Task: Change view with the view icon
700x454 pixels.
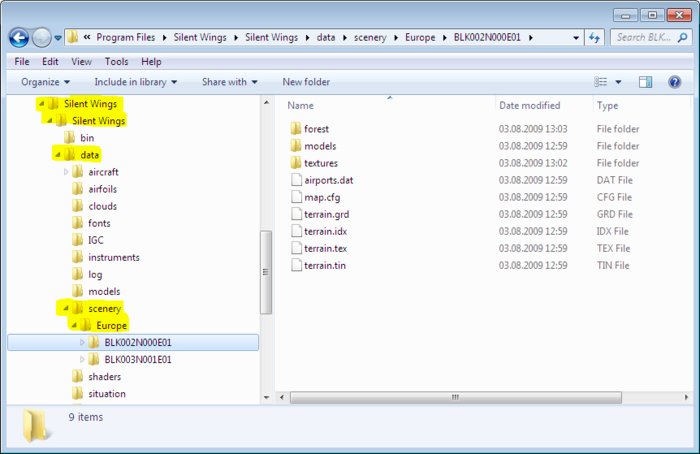Action: [x=600, y=82]
